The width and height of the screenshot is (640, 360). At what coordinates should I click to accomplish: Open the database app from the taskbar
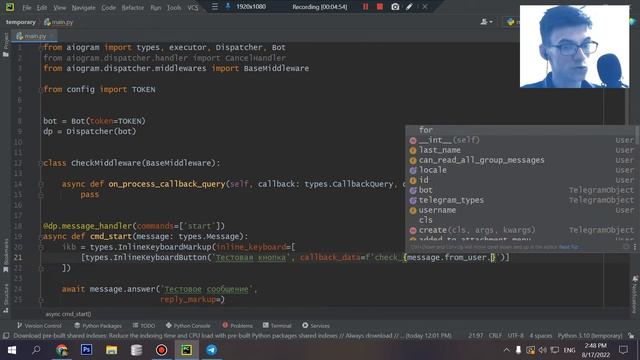pyautogui.click(x=136, y=350)
